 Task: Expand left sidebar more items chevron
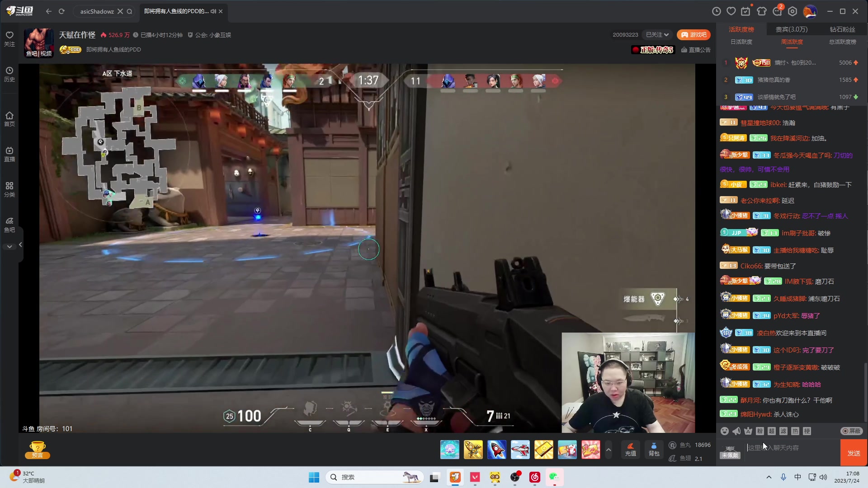click(x=9, y=247)
